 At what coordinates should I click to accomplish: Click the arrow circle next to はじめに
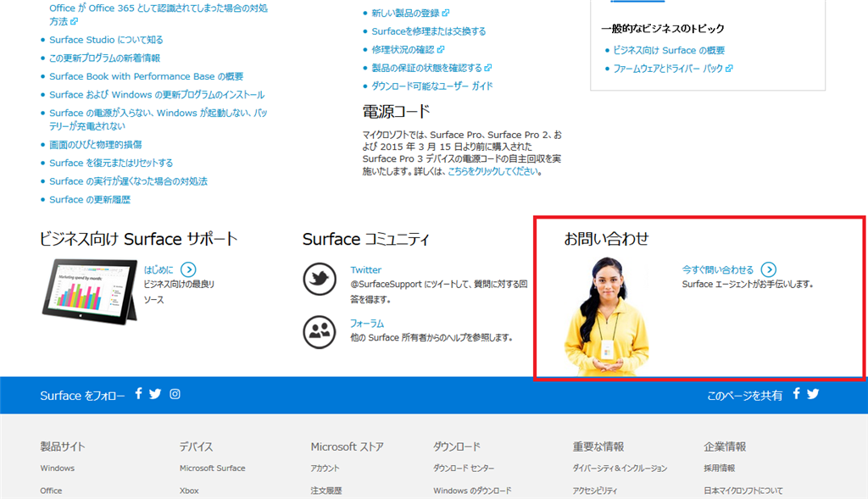tap(188, 269)
